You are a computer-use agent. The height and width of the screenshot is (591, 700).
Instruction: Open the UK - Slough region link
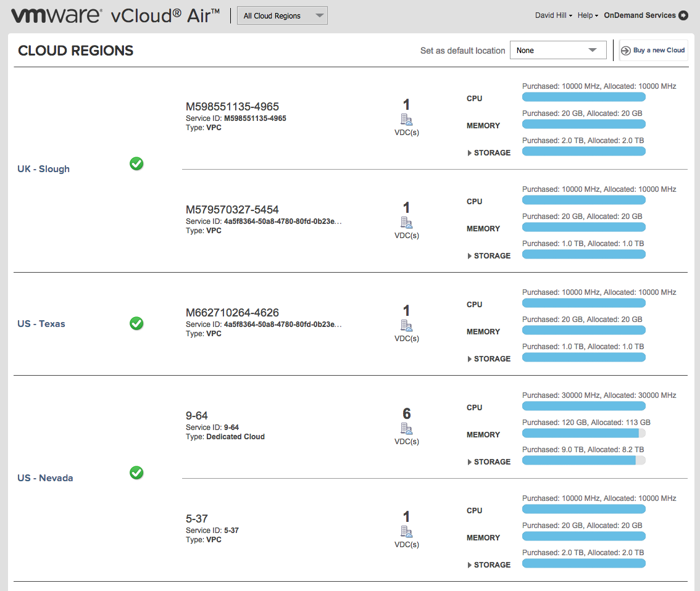(43, 169)
